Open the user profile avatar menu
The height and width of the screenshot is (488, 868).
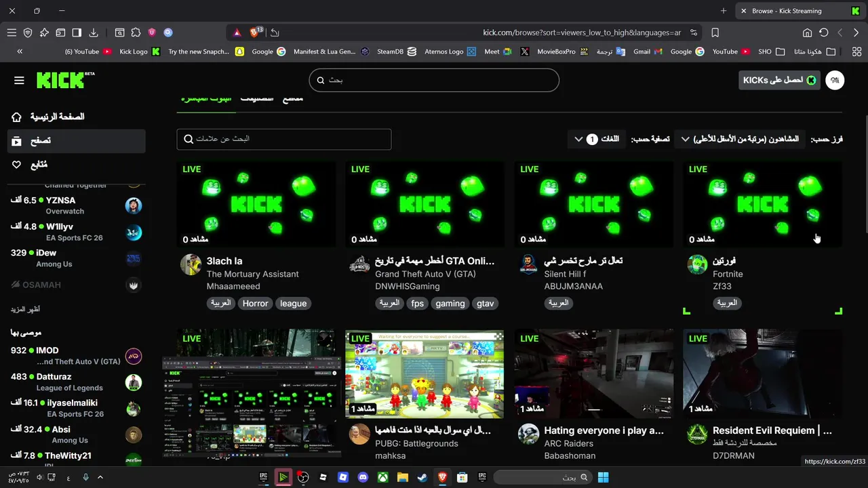835,80
